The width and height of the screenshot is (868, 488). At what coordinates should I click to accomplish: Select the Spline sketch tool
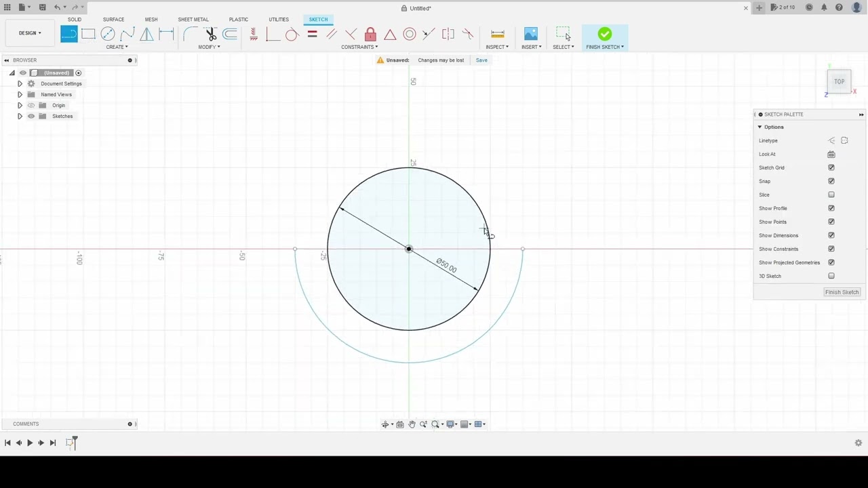[127, 34]
